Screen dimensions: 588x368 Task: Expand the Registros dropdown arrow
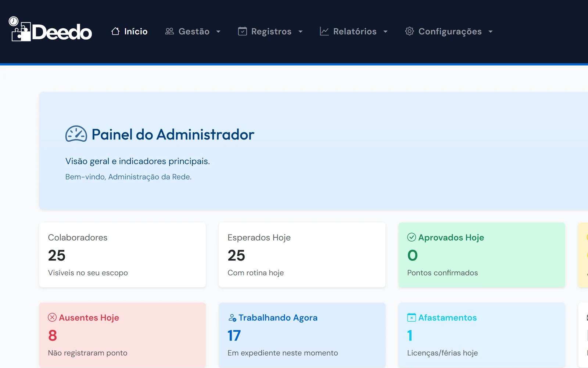301,32
